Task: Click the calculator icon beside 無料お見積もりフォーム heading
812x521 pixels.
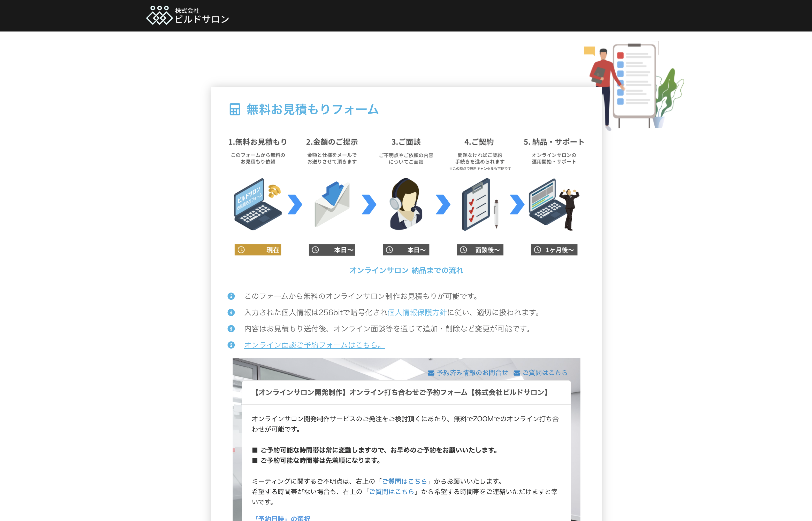Action: (x=235, y=109)
